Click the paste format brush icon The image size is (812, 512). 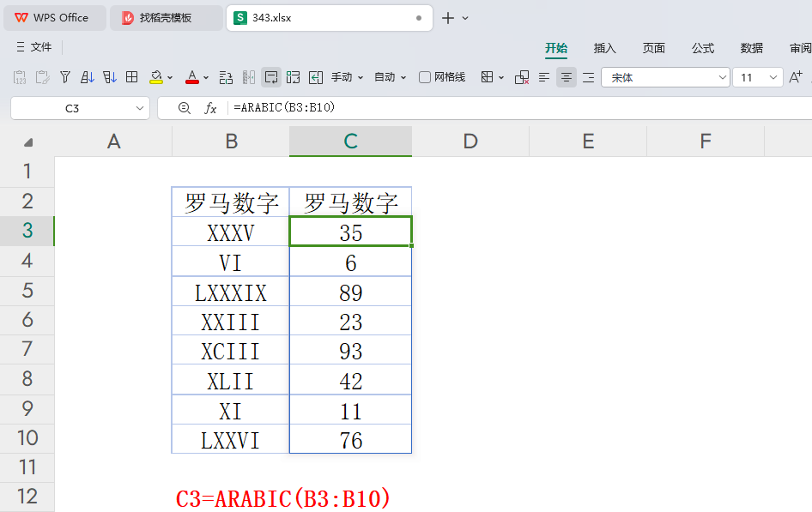42,77
